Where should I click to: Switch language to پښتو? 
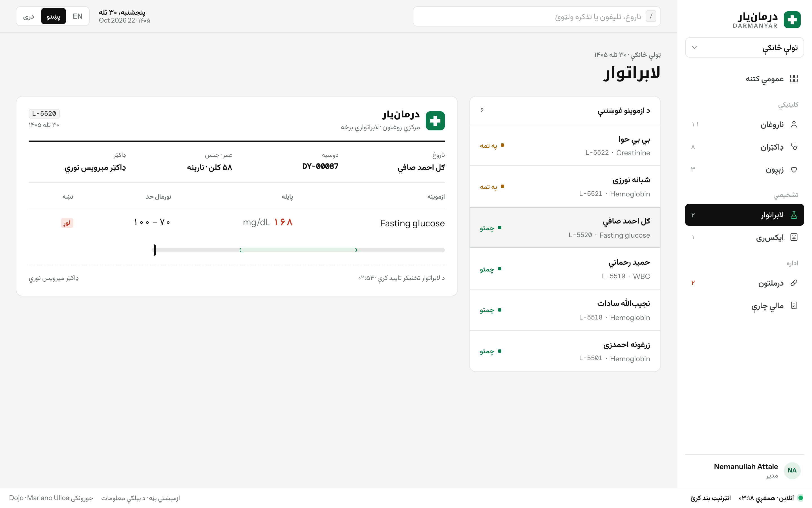53,16
